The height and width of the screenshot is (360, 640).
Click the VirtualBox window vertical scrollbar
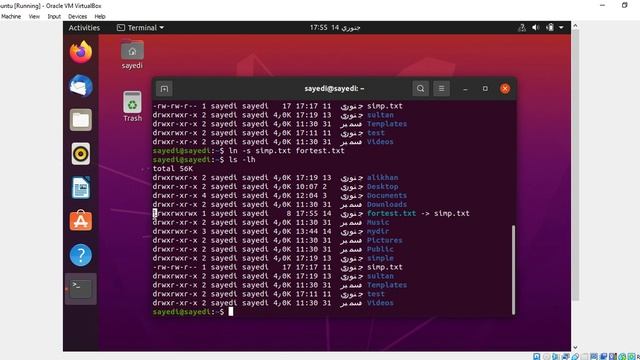coord(575,165)
